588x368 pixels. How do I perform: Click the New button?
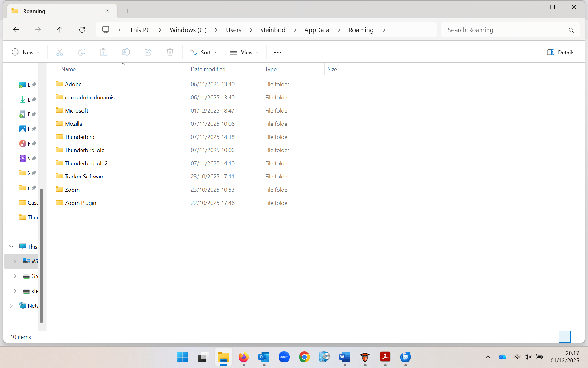25,52
